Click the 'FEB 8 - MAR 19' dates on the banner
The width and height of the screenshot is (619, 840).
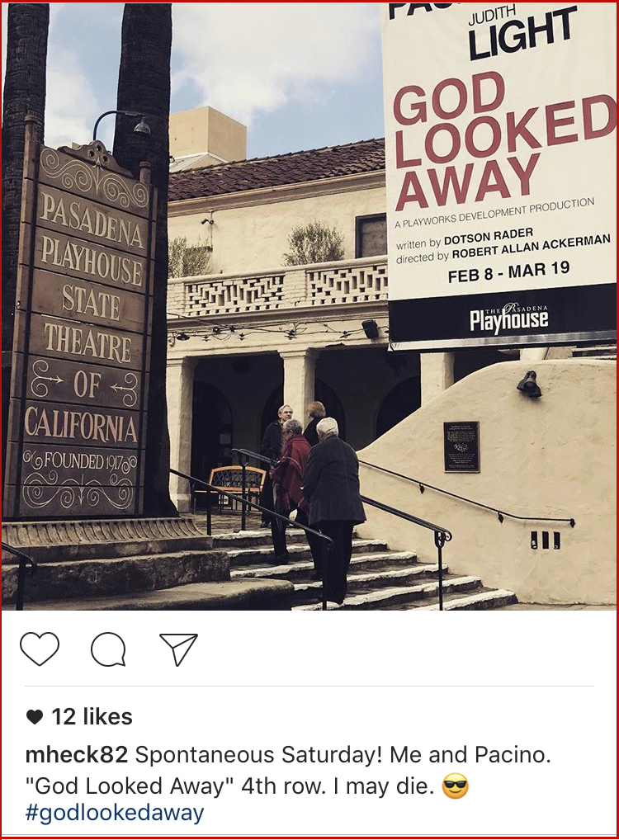click(508, 271)
